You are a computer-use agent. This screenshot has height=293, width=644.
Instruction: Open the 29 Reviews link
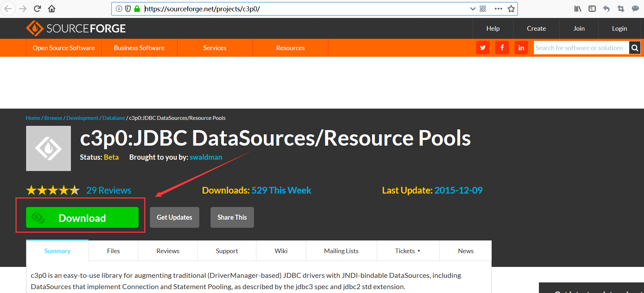109,190
